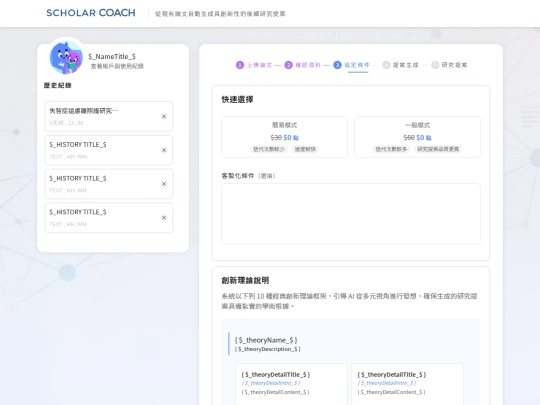Click the $30 $0 點 price
The width and height of the screenshot is (540, 405).
284,138
